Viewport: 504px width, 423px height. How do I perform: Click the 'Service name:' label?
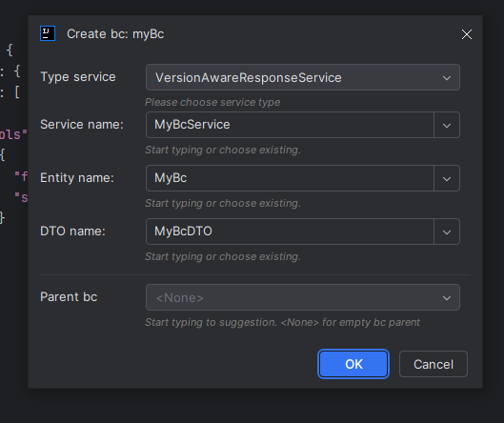pyautogui.click(x=82, y=125)
